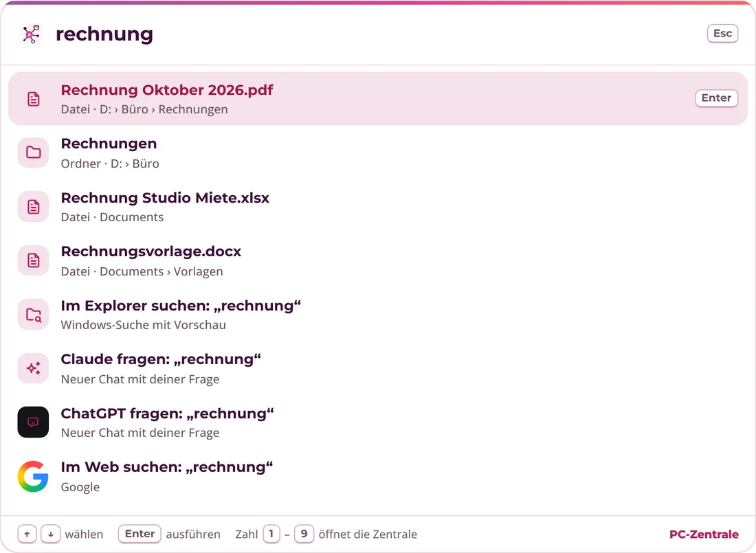Click the file icon for Rechnung Studio Miete.xlsx

click(33, 207)
